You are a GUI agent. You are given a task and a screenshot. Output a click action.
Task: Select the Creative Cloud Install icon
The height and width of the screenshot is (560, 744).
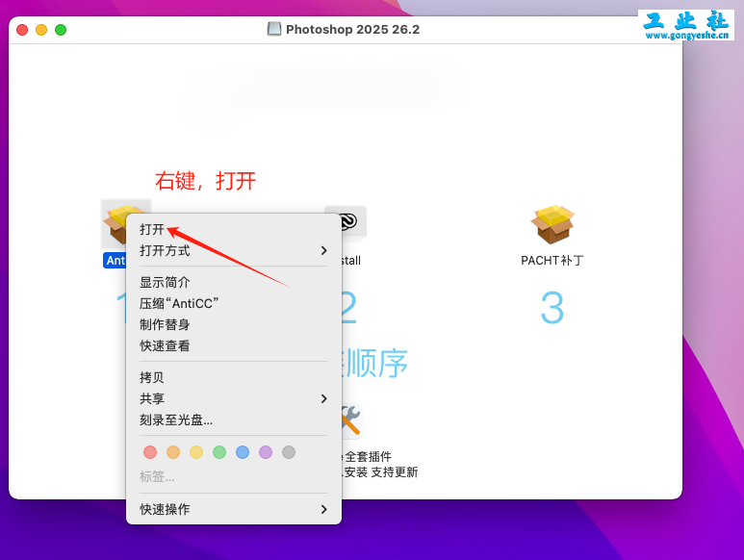(x=353, y=221)
